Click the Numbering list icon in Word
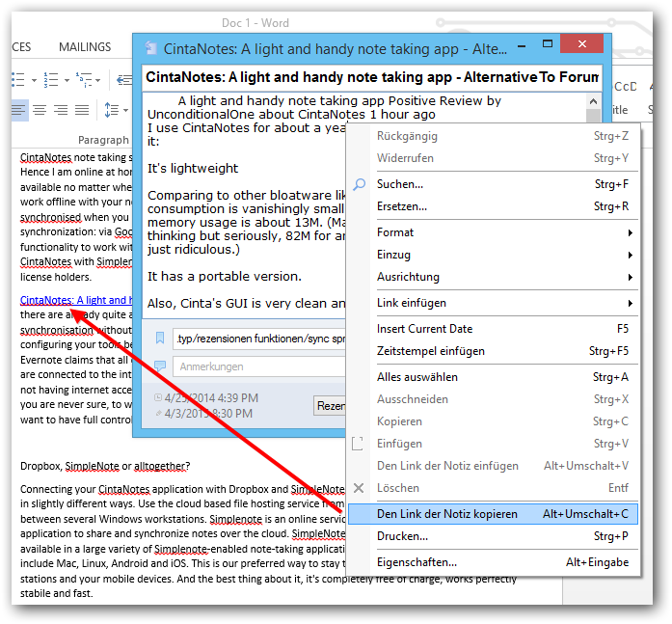672x624 pixels. [51, 80]
